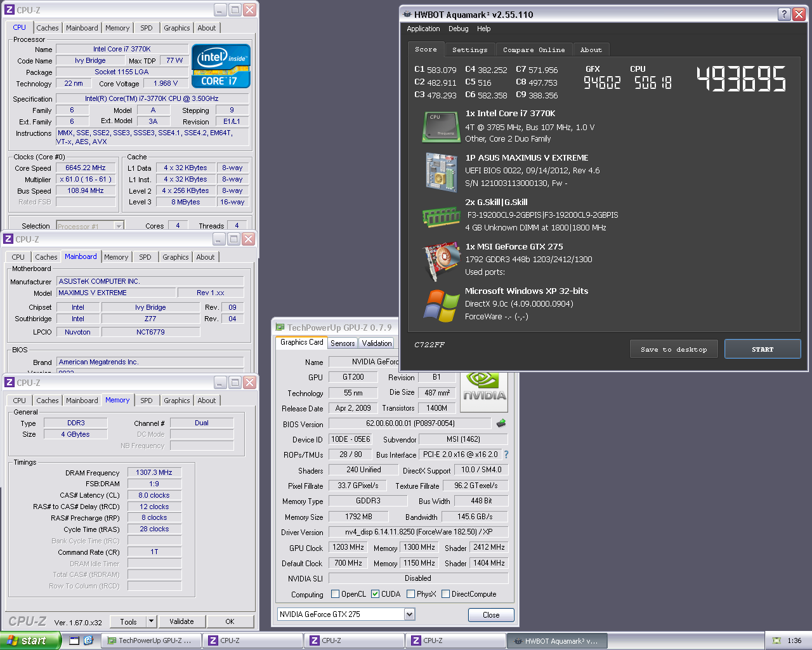Click the Windows XP logo in Aquamark

coord(441,305)
